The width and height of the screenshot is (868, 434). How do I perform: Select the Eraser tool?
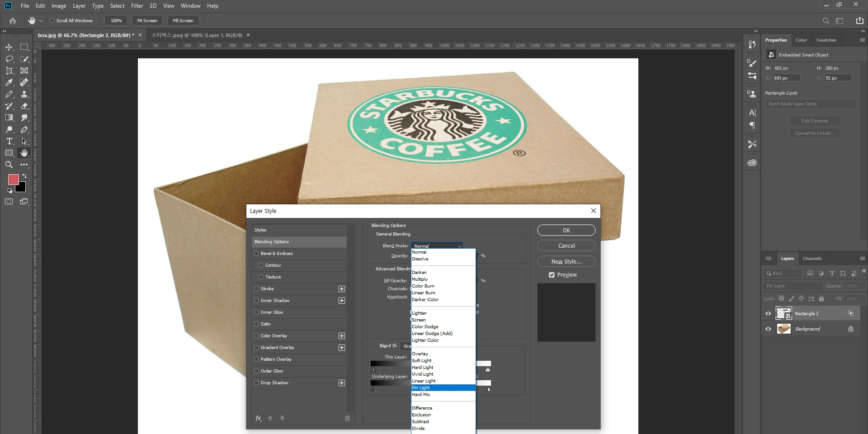tap(24, 106)
